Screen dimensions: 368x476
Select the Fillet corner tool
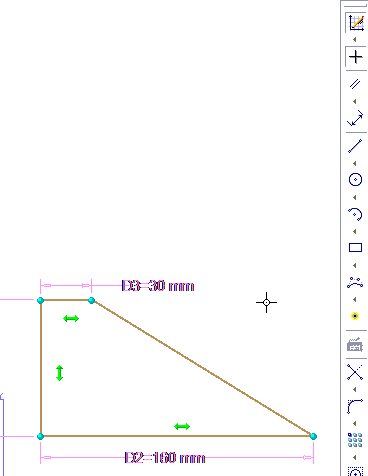tap(355, 406)
